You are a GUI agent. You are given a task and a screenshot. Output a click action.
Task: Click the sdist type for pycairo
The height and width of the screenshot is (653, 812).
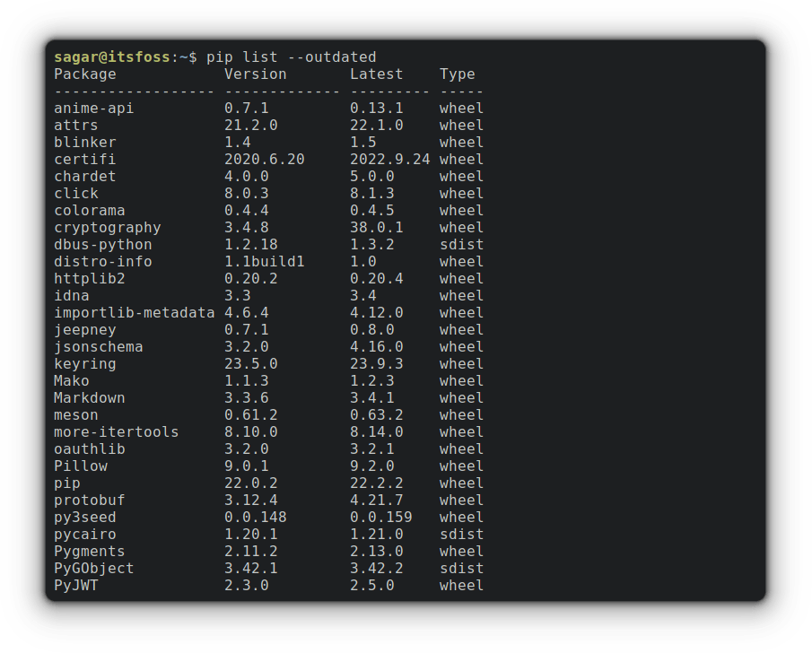[461, 535]
